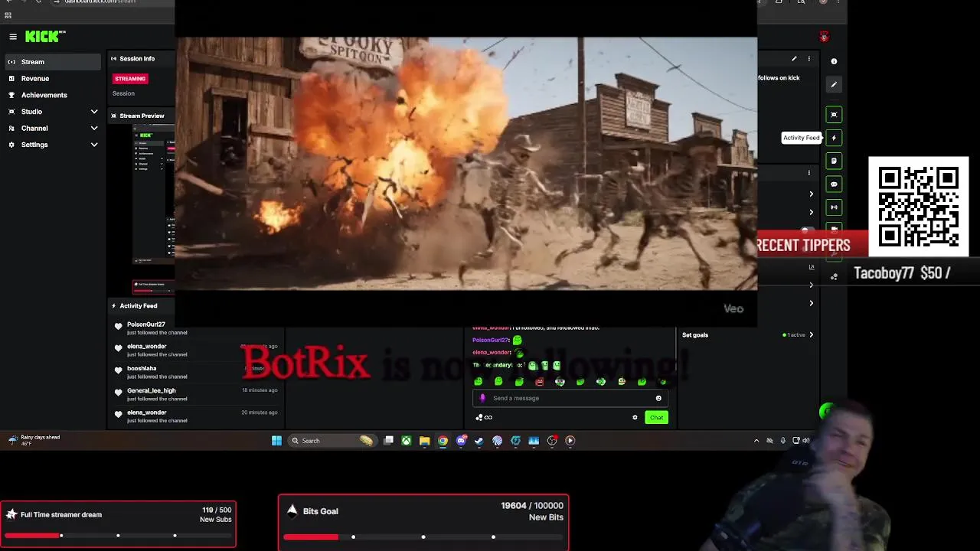Click the pencil icon in the top-right panel header
The height and width of the screenshot is (551, 980).
coord(794,59)
